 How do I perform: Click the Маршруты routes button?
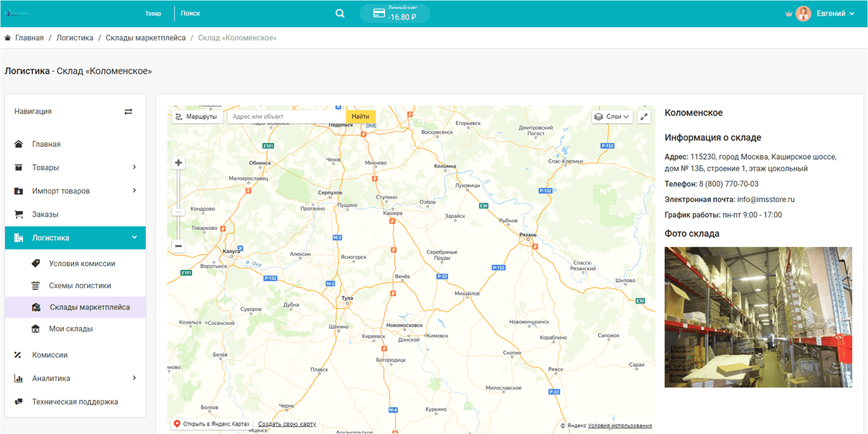pos(197,117)
